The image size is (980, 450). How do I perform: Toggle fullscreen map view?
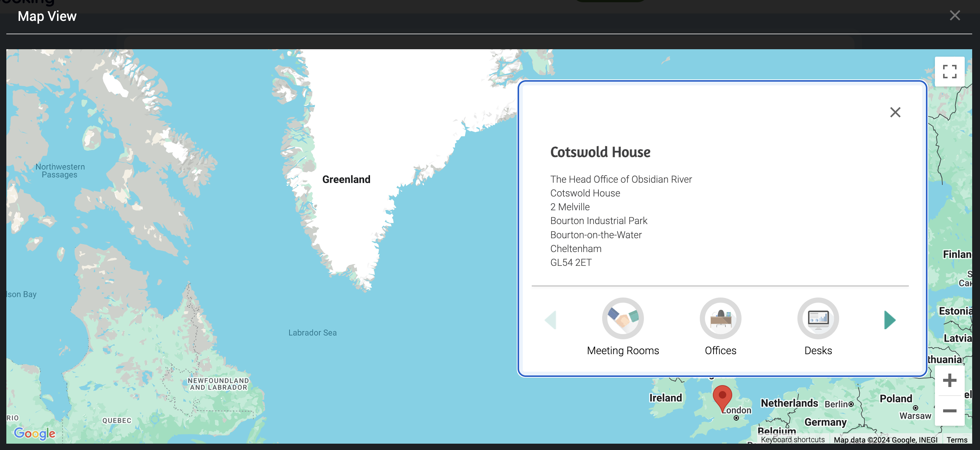tap(949, 72)
